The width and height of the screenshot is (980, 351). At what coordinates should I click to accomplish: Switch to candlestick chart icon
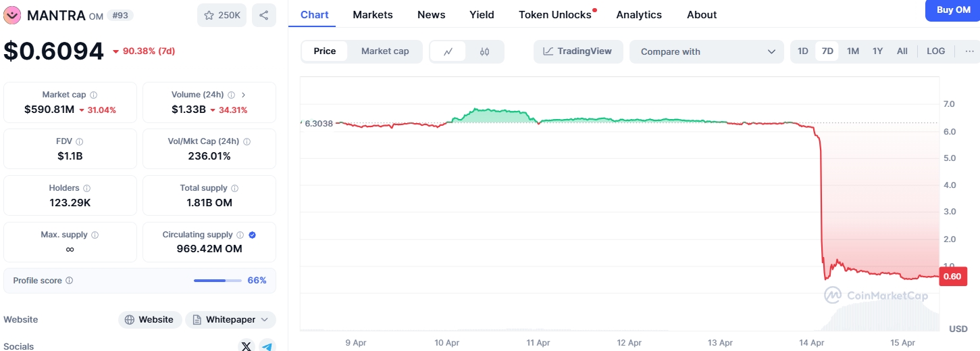pos(484,51)
